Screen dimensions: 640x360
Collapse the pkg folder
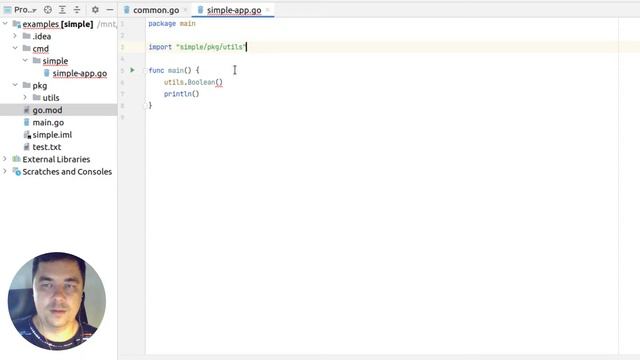[15, 85]
